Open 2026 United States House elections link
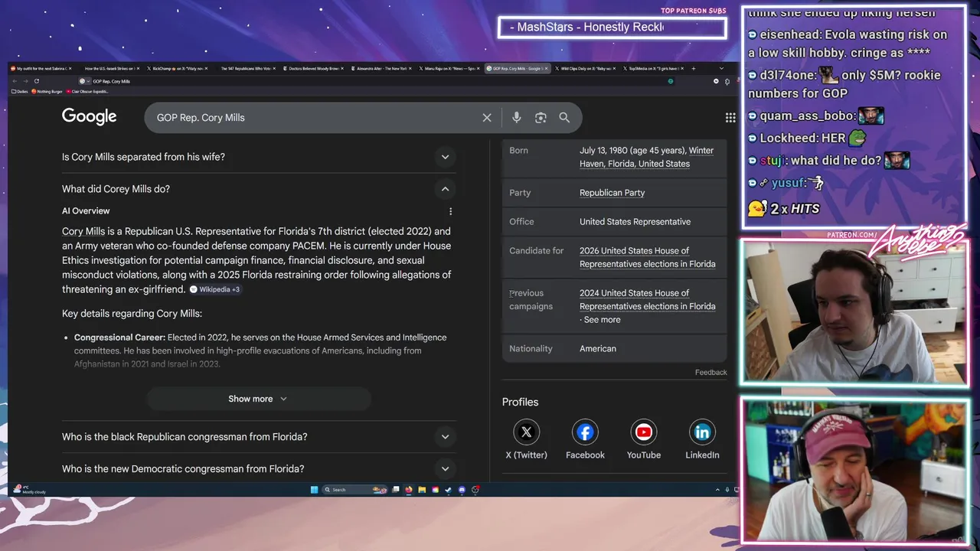This screenshot has height=551, width=980. click(x=647, y=257)
